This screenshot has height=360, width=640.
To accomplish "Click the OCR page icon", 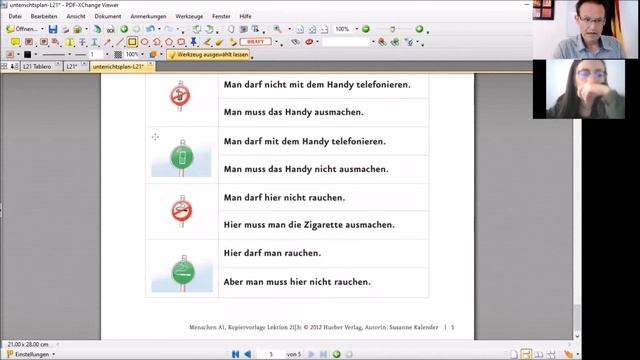I will [x=110, y=29].
